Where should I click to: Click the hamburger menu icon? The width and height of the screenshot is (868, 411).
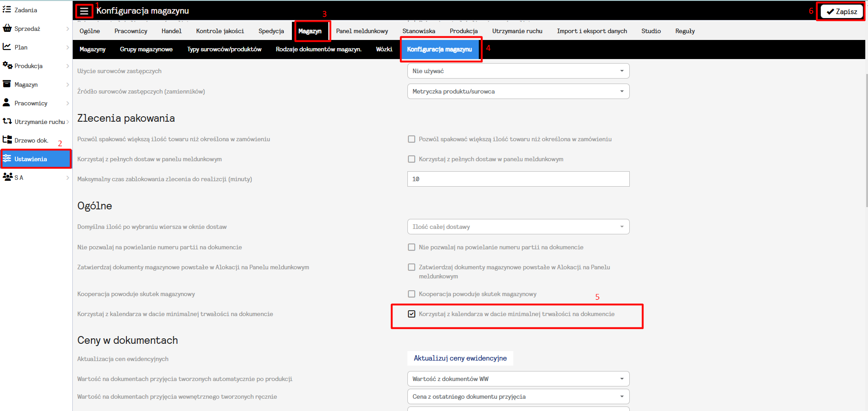click(x=84, y=11)
